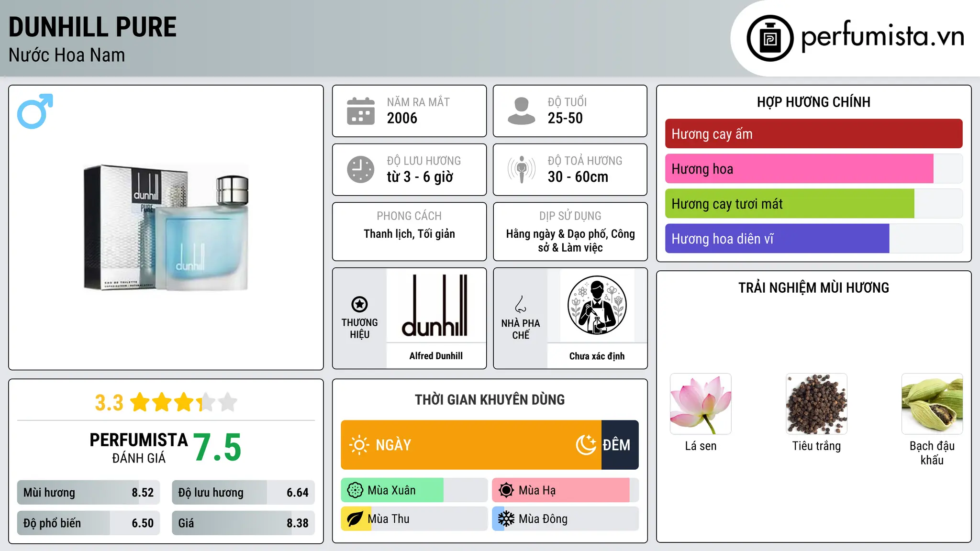
Task: Click the orange Ngày usage bar
Action: click(x=471, y=445)
